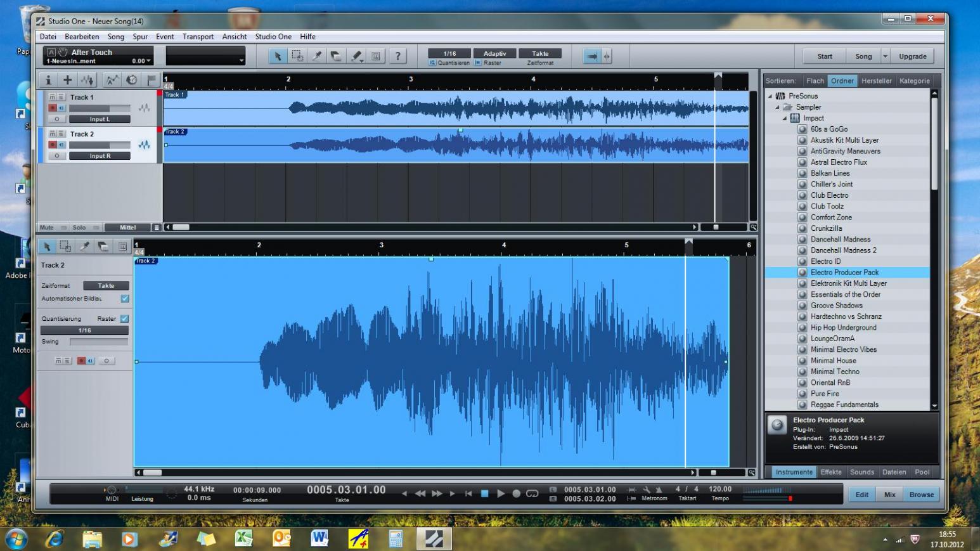
Task: Open the track inspector info icon
Action: coord(48,80)
